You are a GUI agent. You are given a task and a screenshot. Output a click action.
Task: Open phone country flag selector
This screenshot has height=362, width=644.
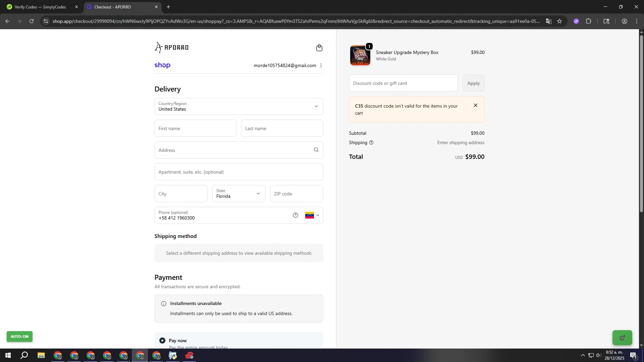[312, 215]
